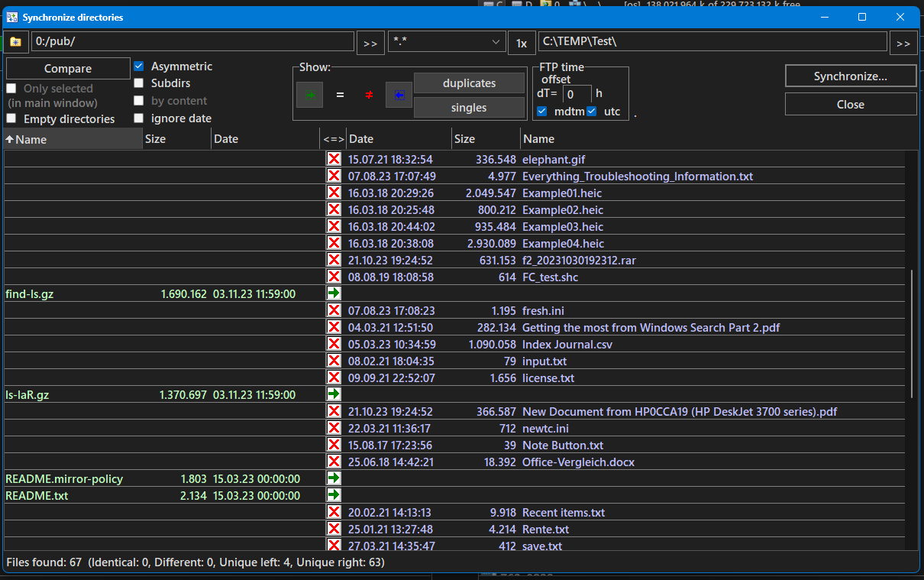The image size is (924, 580).
Task: Open left directory chooser >> button
Action: 370,43
